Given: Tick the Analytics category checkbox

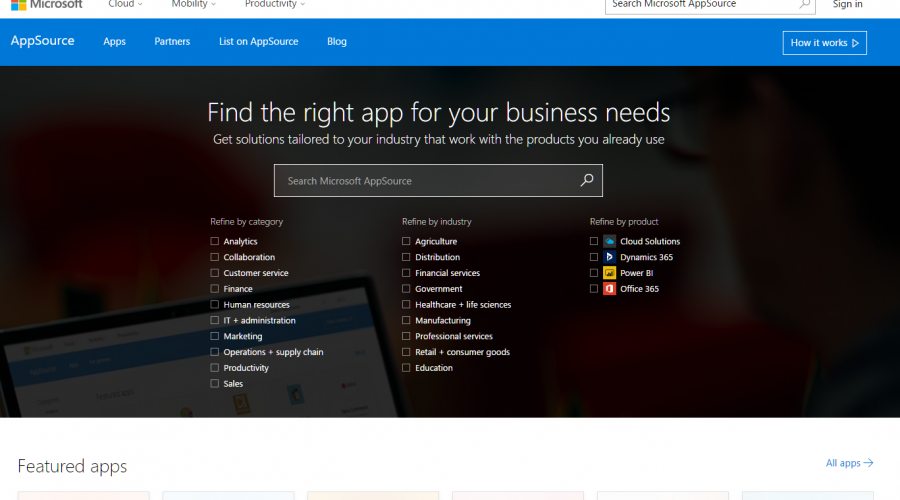Looking at the screenshot, I should click(x=214, y=241).
